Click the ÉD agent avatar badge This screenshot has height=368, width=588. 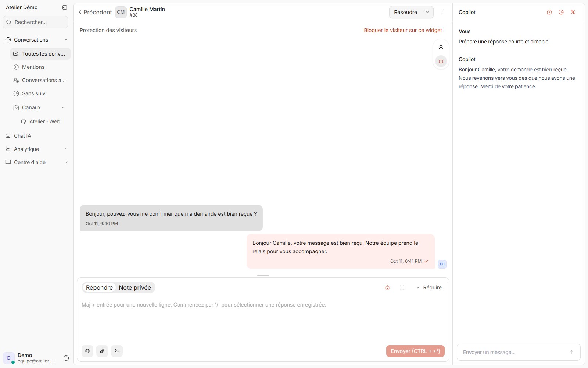pyautogui.click(x=442, y=264)
